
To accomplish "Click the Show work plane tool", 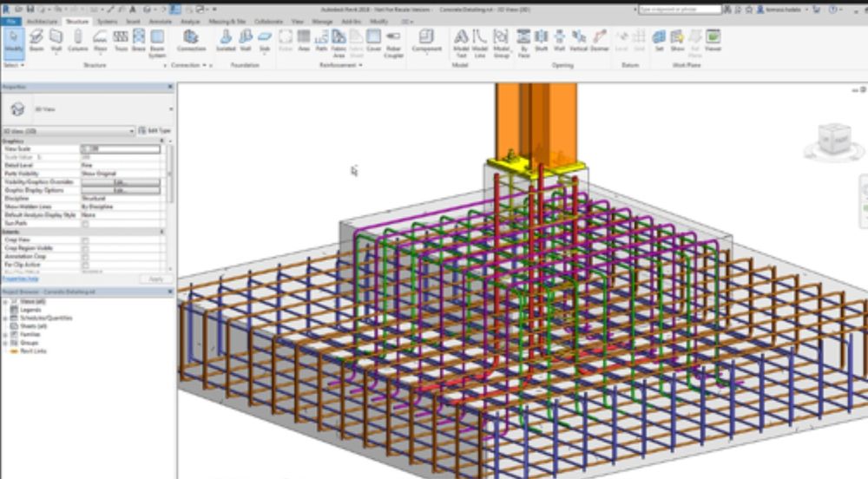I will pos(677,42).
